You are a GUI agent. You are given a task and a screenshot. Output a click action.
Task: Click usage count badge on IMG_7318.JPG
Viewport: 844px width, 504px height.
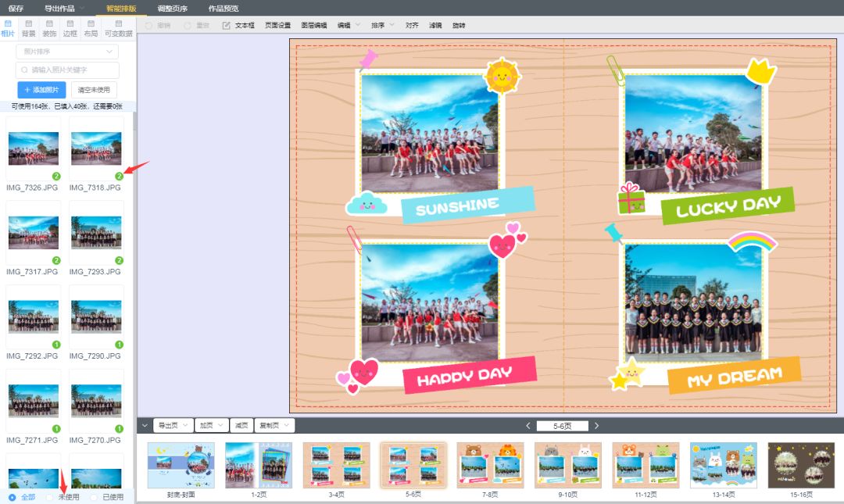[x=119, y=176]
